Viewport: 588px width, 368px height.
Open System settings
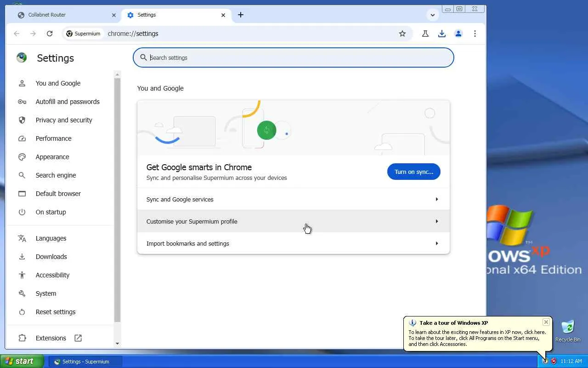(x=46, y=293)
